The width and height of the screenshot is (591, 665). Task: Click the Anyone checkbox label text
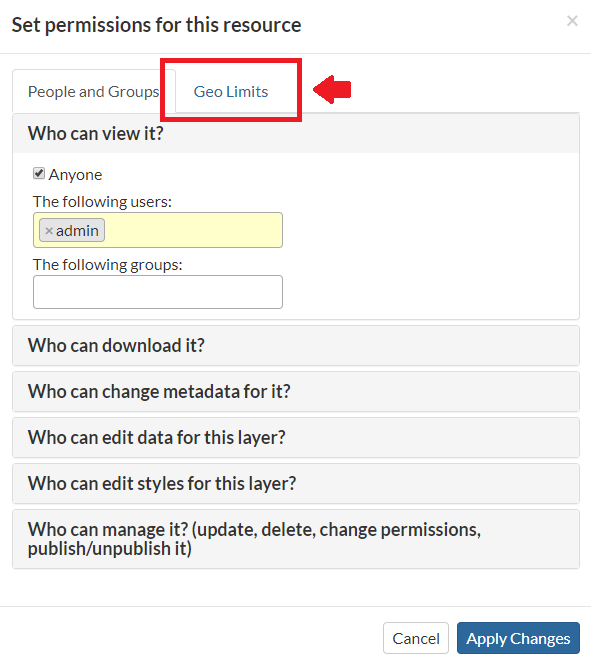75,175
